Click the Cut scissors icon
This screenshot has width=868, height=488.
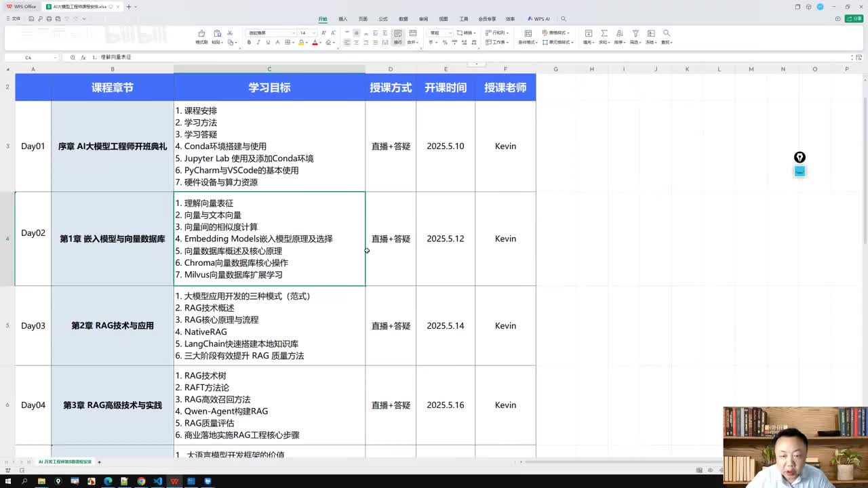click(x=230, y=33)
